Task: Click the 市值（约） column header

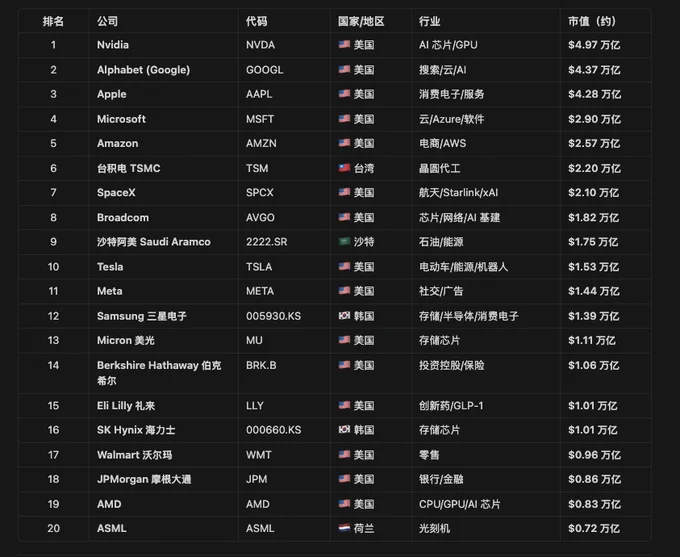Action: pos(592,21)
